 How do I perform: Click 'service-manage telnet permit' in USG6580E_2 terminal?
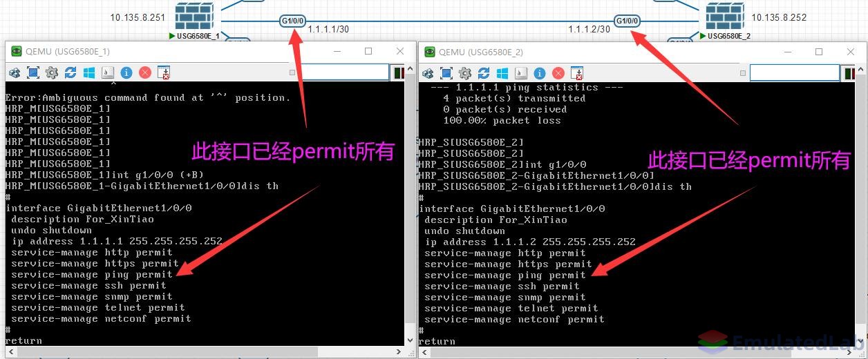pos(511,308)
